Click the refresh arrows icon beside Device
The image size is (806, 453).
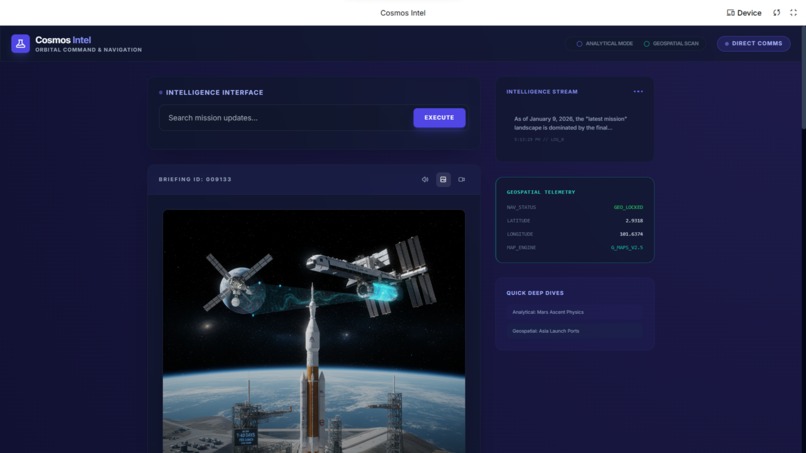(777, 13)
